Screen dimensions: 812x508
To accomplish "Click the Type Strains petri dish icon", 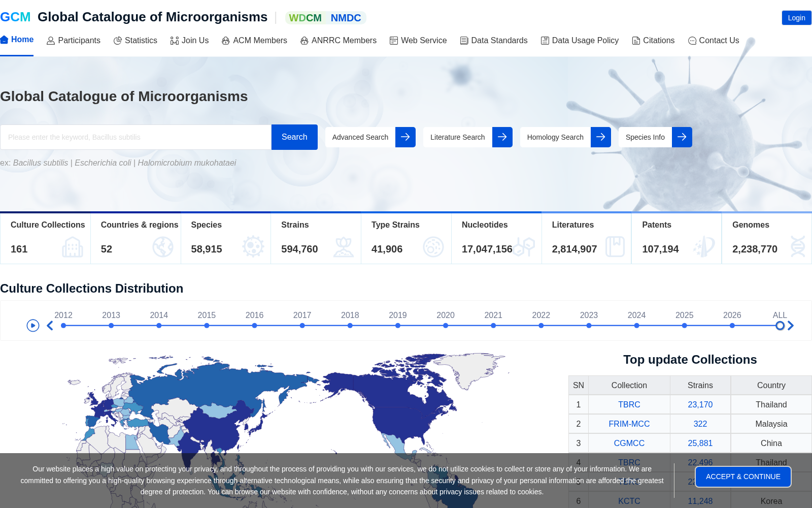I will click(x=433, y=247).
